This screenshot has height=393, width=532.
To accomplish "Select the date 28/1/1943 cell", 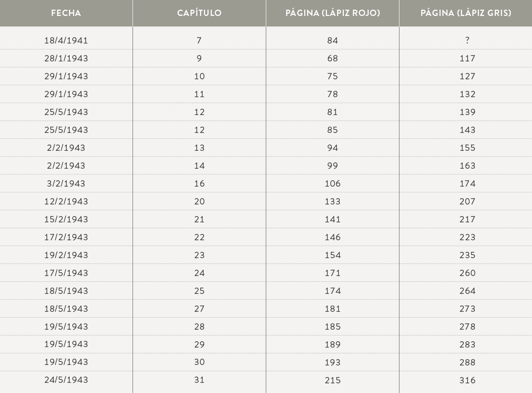I will click(x=66, y=58).
